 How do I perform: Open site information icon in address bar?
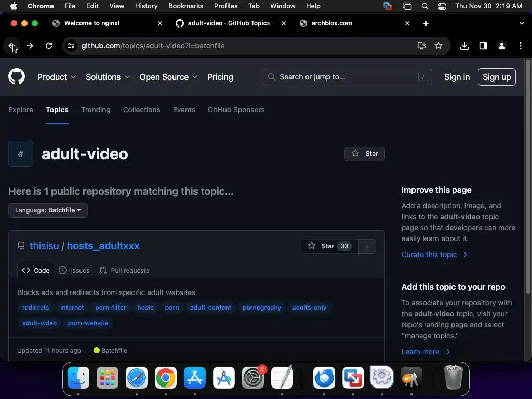tap(71, 46)
